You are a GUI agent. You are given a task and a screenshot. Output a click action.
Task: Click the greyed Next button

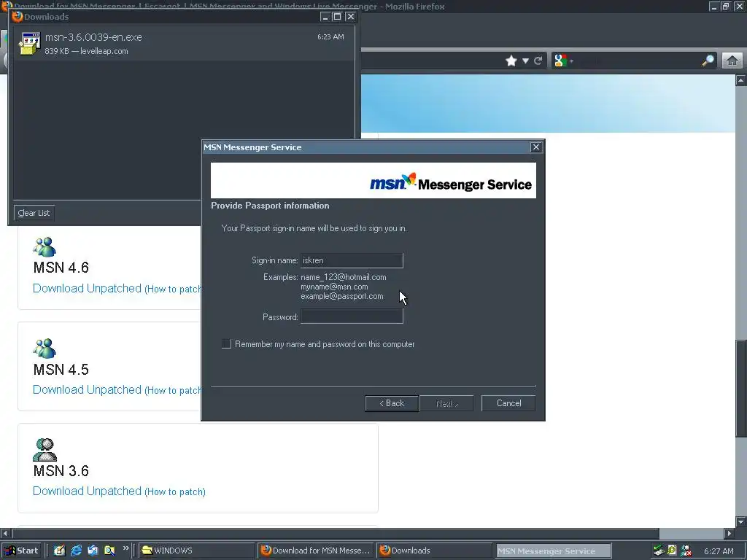tap(447, 403)
